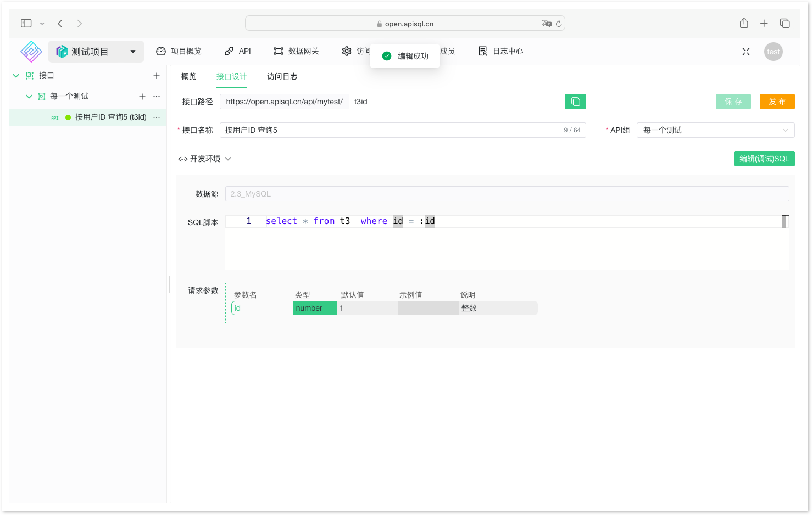Open 数据网关 via its gateway icon
812x515 pixels.
point(278,51)
